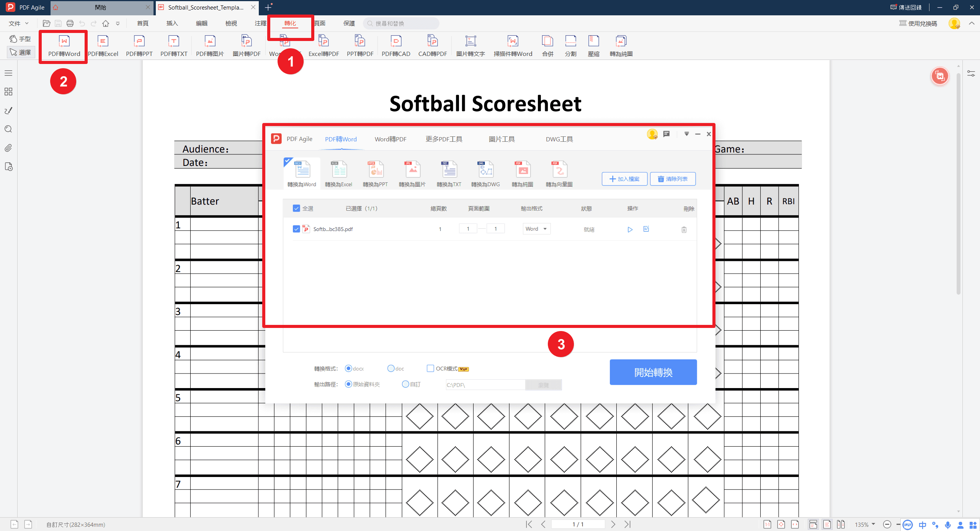Switch to the 編輯 ribbon tab
The width and height of the screenshot is (980, 531).
(x=202, y=23)
